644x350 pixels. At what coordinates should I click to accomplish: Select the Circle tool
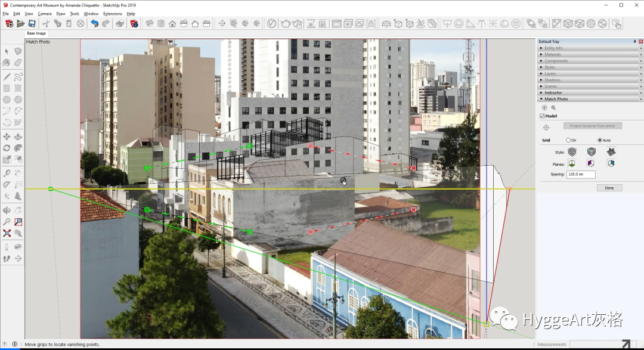tap(7, 100)
